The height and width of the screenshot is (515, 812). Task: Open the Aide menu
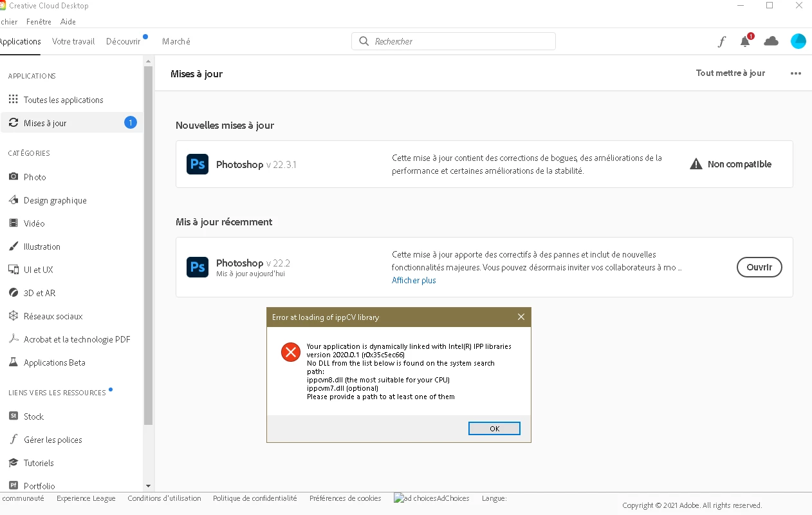tap(68, 22)
